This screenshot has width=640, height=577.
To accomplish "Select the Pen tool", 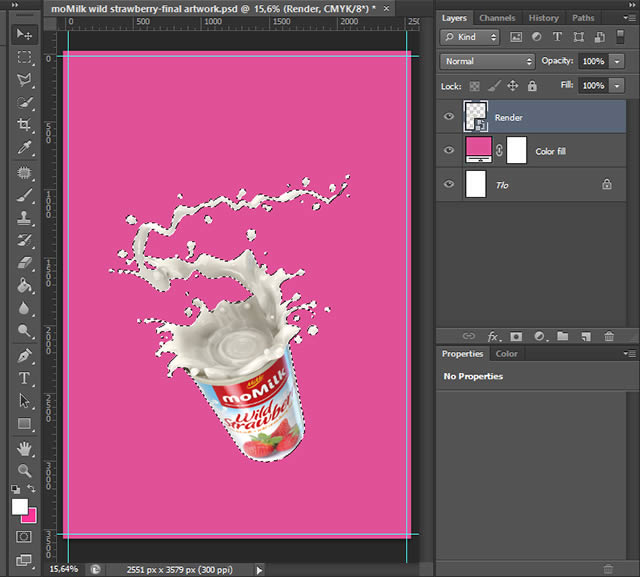I will coord(24,356).
